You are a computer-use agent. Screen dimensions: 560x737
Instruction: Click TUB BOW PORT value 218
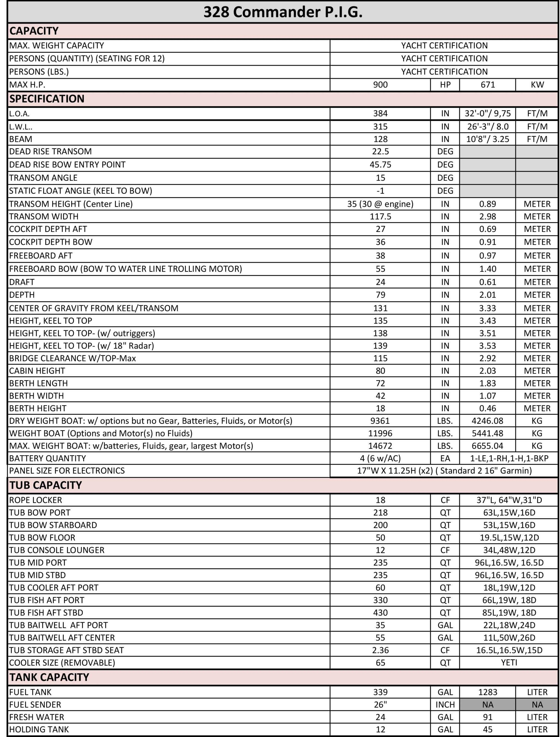click(380, 513)
